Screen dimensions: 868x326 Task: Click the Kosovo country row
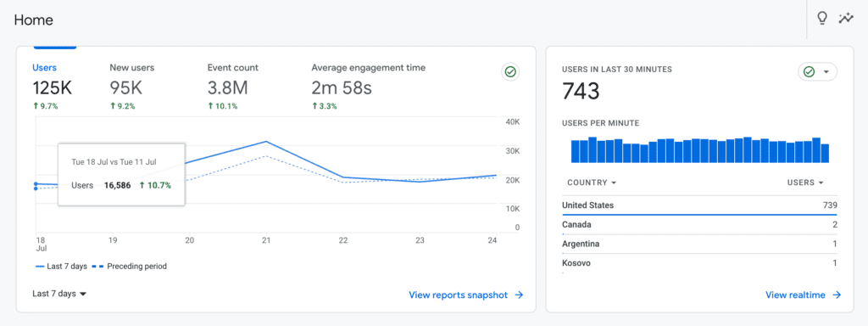699,263
